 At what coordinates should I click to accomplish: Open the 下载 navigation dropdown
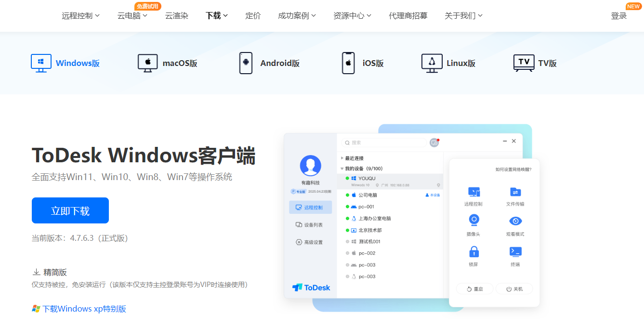pos(217,15)
